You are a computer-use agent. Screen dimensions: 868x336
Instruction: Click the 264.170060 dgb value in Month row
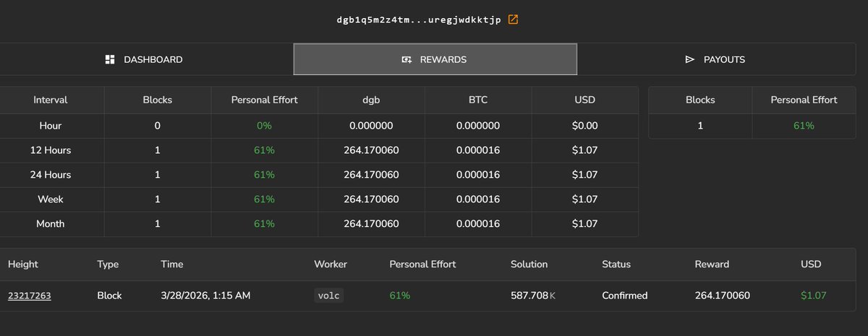[x=371, y=224]
